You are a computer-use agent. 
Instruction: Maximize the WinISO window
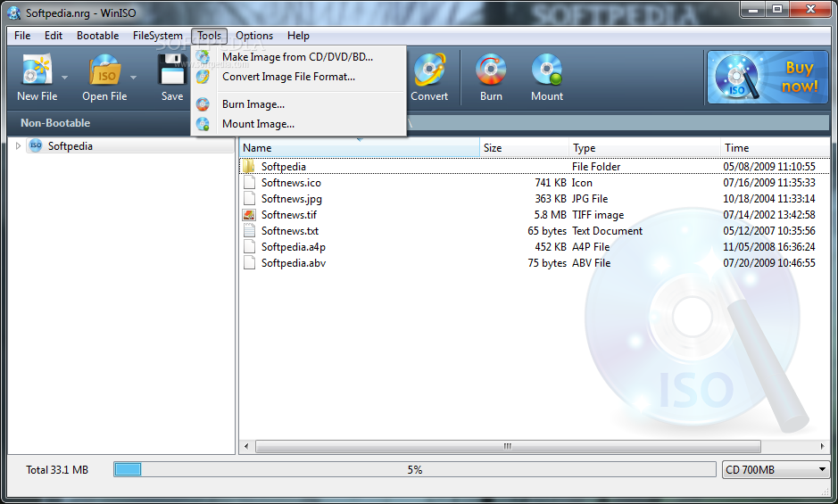pos(777,10)
